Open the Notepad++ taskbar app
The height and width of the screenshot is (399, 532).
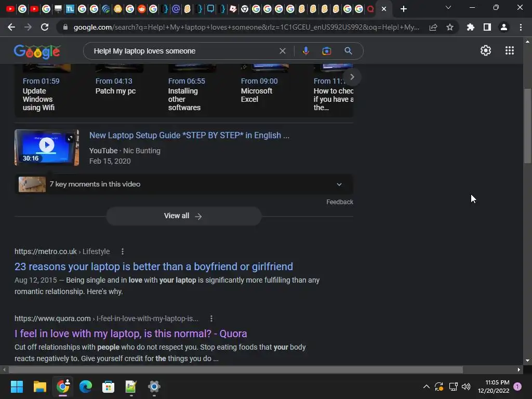(x=131, y=387)
